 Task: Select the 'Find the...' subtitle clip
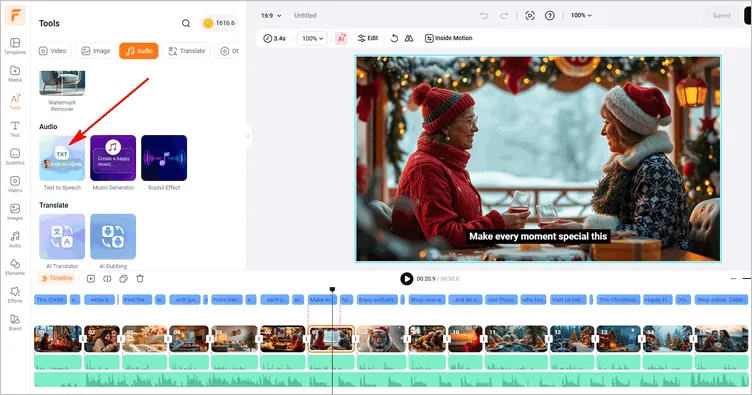point(137,300)
